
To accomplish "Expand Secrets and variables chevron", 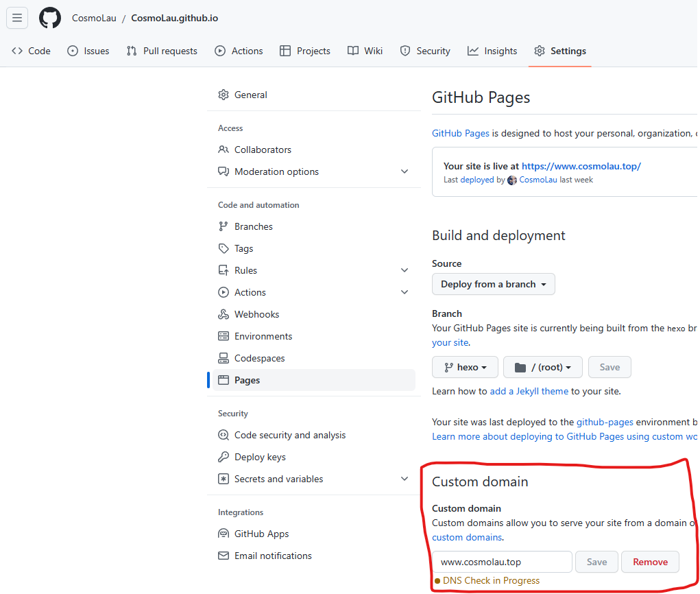I will [x=405, y=479].
